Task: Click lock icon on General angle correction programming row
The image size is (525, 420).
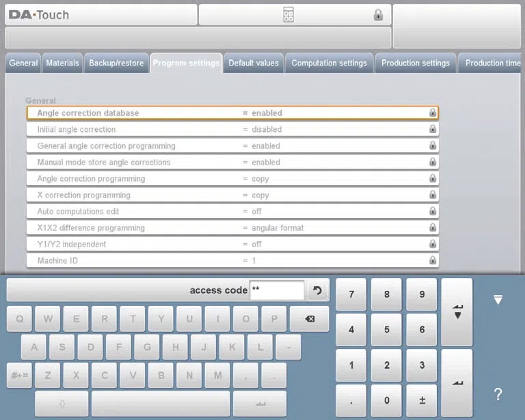Action: (433, 145)
